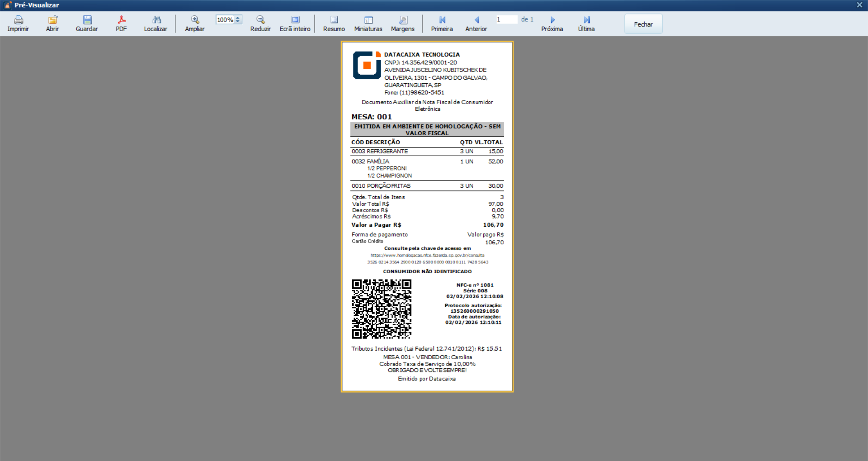Click the zoom percentage field showing 100%

[225, 20]
